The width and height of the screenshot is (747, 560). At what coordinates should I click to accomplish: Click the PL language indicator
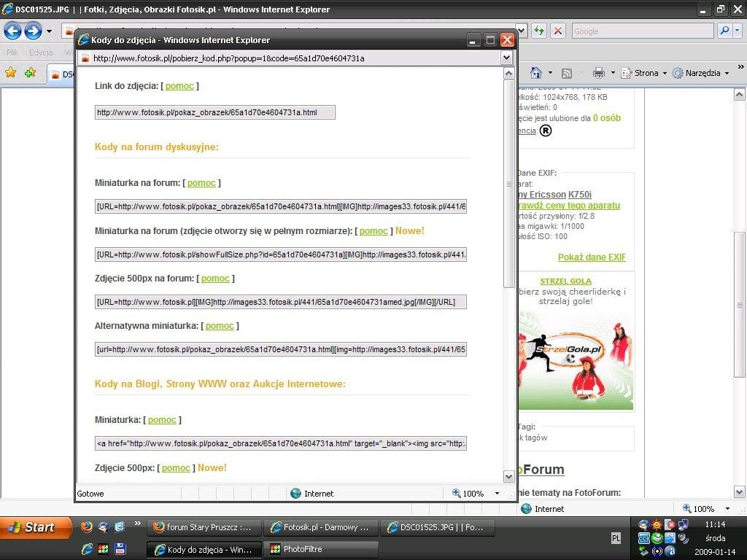pyautogui.click(x=616, y=538)
